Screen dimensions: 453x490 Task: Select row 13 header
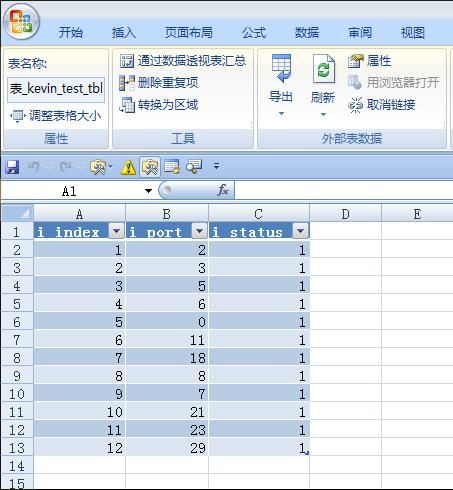coord(17,448)
